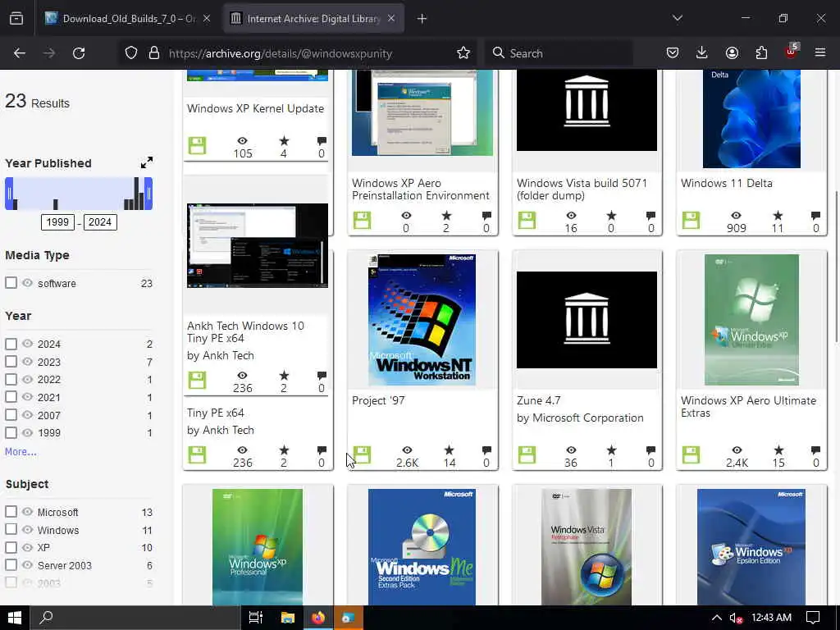Open the Firefox downloads panel
Viewport: 840px width, 630px height.
[702, 53]
